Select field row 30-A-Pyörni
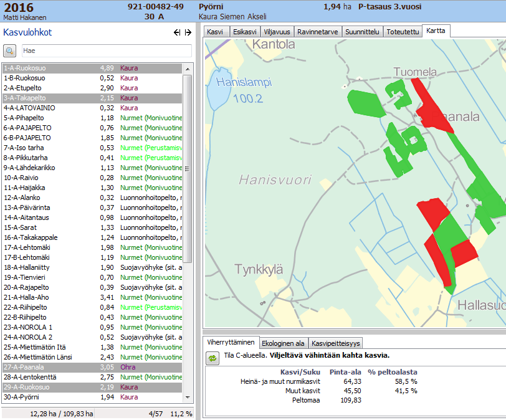 coord(92,398)
